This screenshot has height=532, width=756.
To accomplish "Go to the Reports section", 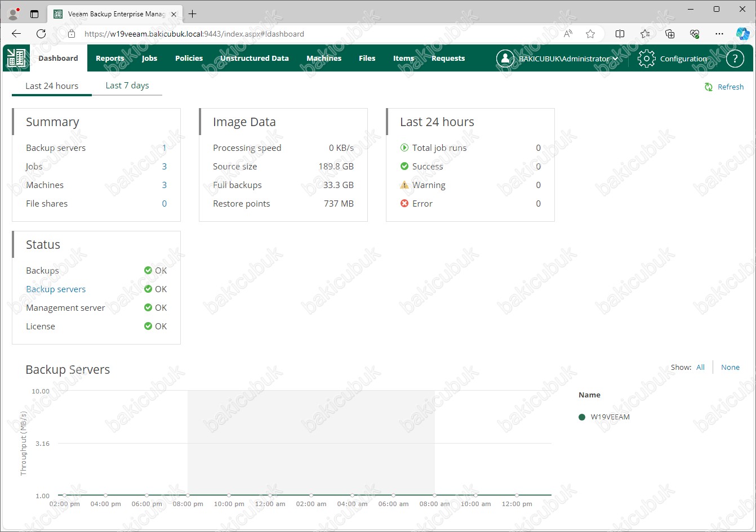I will pos(110,59).
